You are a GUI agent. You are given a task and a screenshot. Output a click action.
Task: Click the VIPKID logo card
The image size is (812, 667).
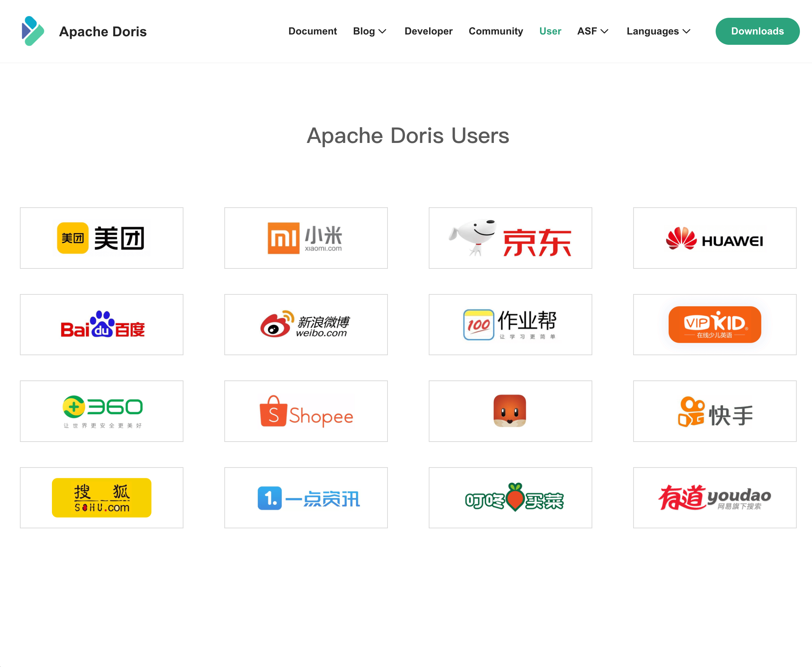715,325
